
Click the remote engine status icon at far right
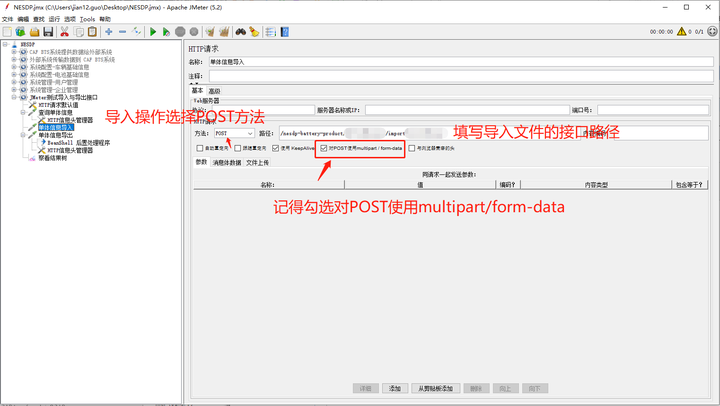tap(712, 31)
